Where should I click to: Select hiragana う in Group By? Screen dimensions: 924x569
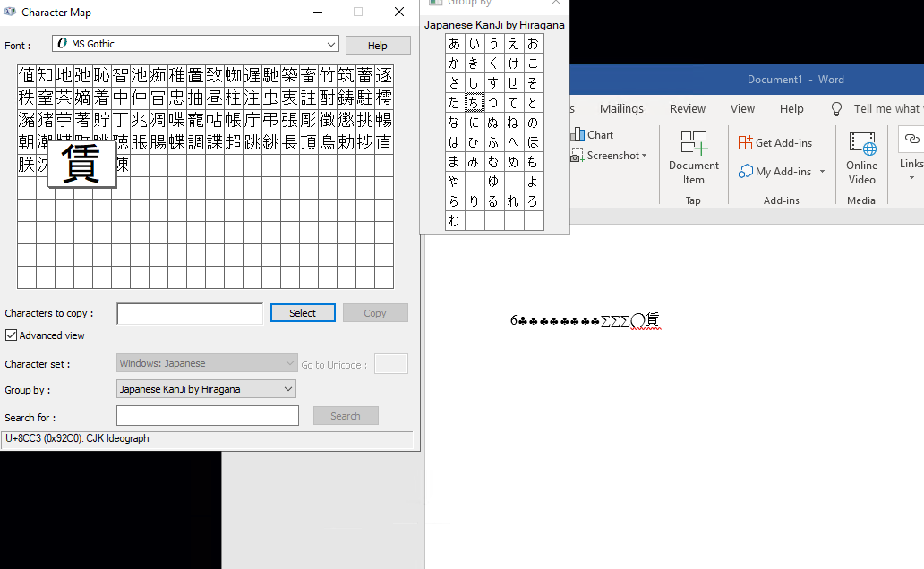point(494,44)
